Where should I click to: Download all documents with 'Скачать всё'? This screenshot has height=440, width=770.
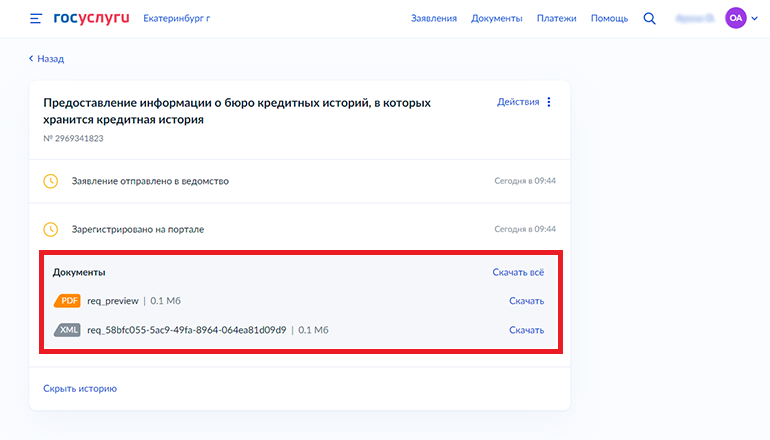click(x=518, y=272)
